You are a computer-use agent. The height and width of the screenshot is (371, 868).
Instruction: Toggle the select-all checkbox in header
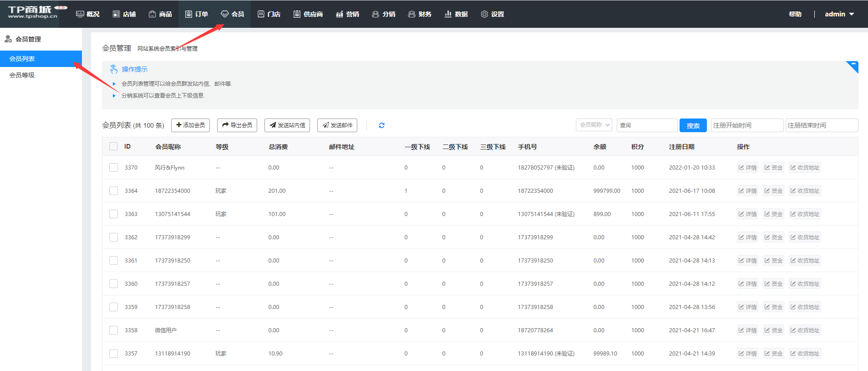click(x=113, y=146)
